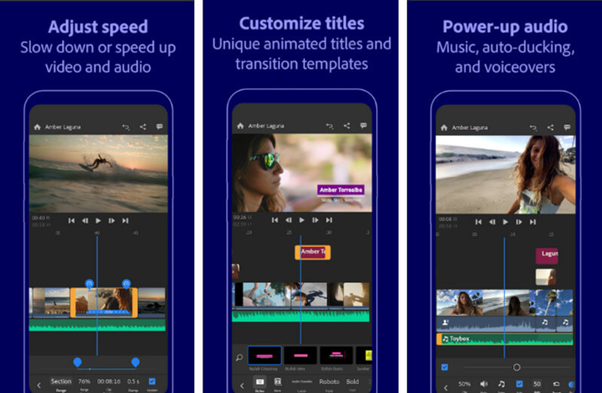Select the second title template thumbnail
Viewport: 602px width, 393px height.
click(300, 355)
